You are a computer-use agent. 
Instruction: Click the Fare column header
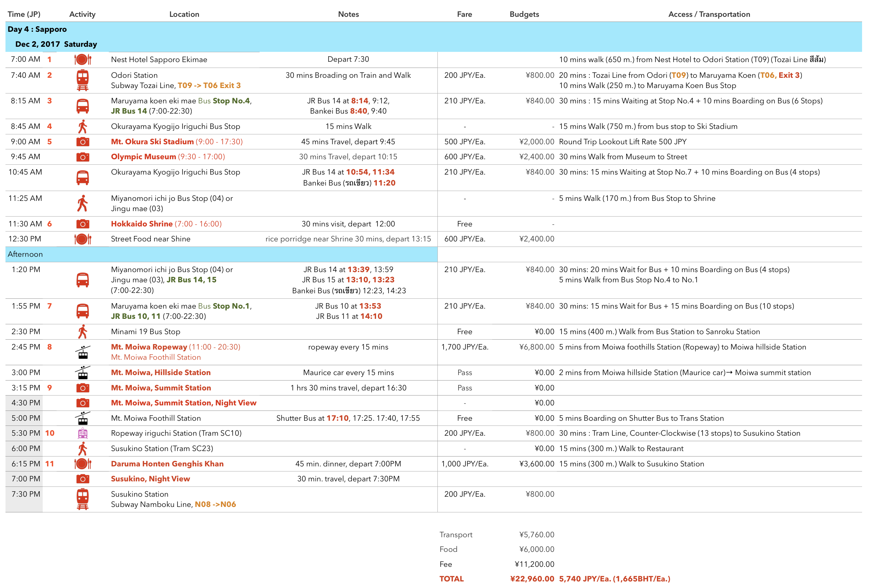point(464,14)
